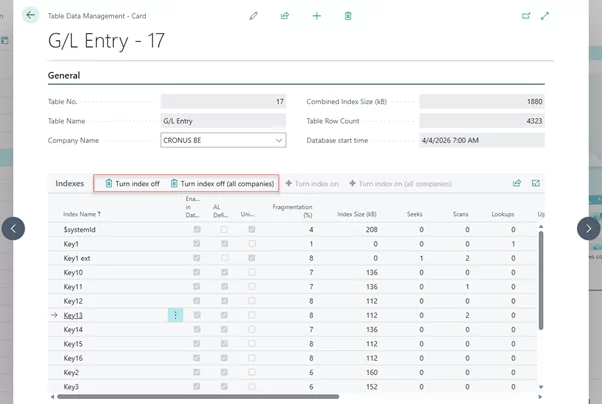
Task: Click the trash delete icon in header
Action: click(348, 16)
